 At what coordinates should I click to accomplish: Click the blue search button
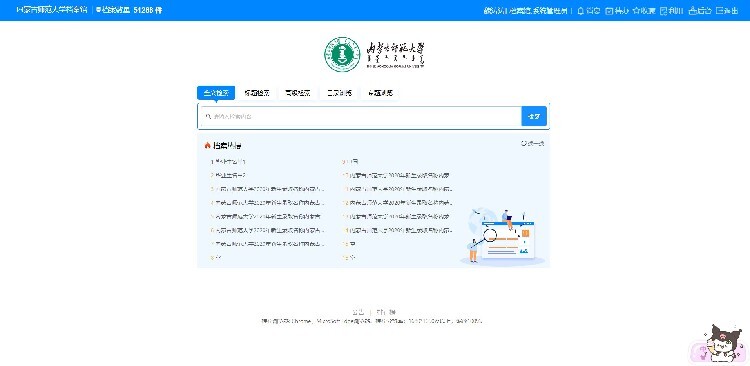534,116
